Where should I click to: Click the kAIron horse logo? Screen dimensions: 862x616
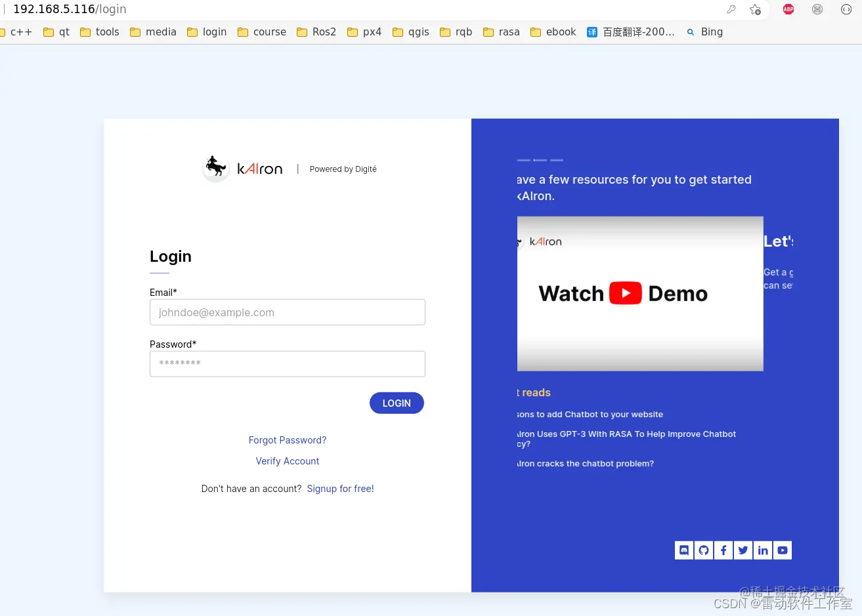(215, 169)
